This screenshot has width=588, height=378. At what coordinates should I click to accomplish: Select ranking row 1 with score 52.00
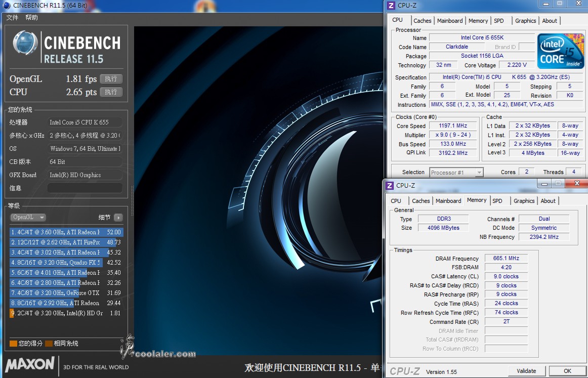[66, 232]
